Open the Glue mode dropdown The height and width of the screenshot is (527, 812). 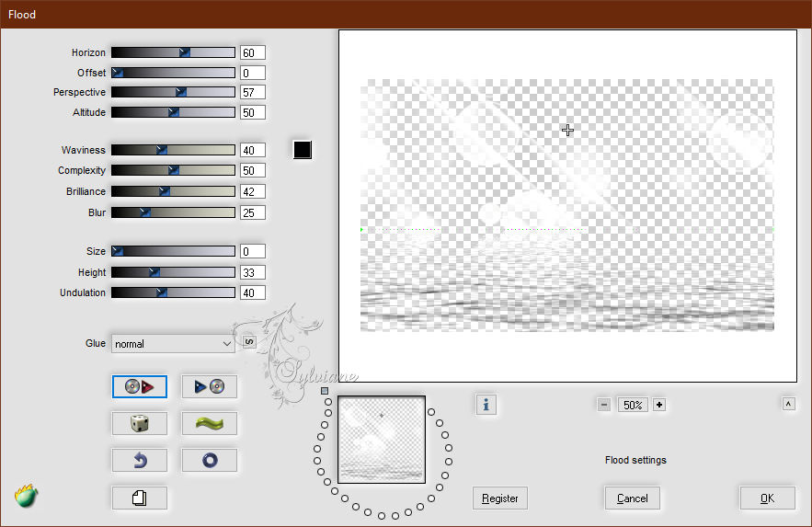[173, 344]
